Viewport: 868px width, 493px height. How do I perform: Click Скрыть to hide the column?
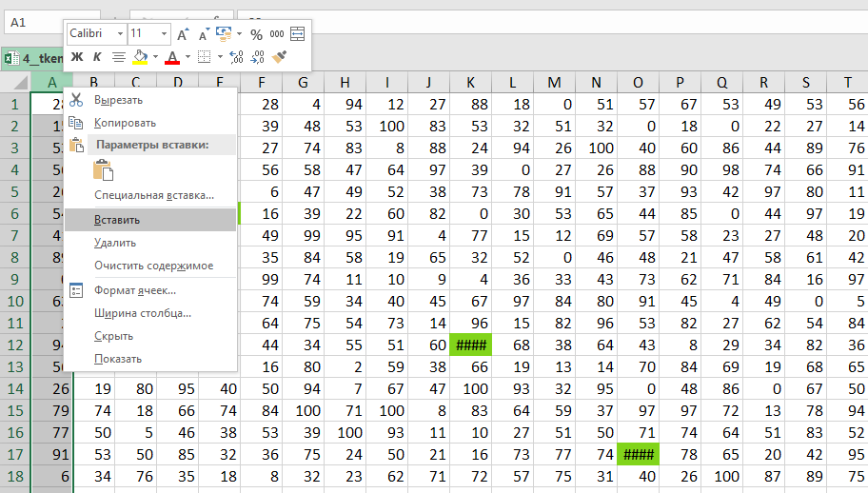tap(113, 336)
